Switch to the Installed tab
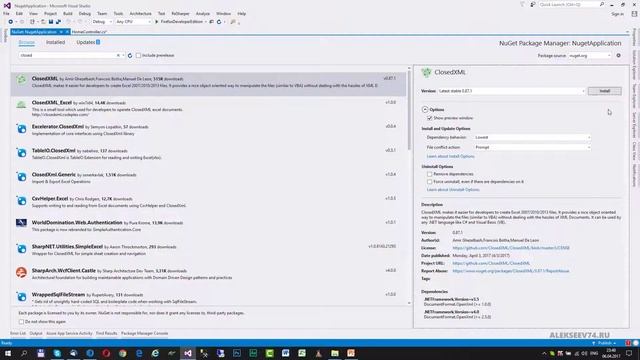 pyautogui.click(x=56, y=42)
